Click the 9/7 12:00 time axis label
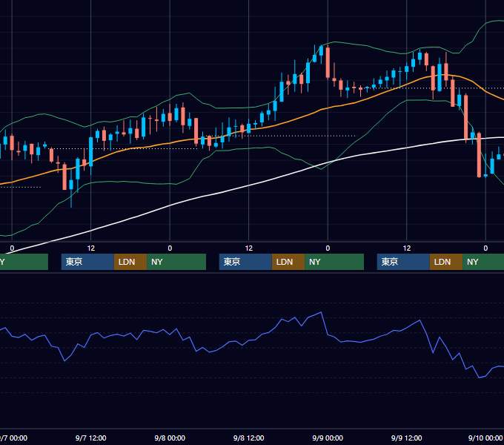This screenshot has height=445, width=504. coord(91,438)
